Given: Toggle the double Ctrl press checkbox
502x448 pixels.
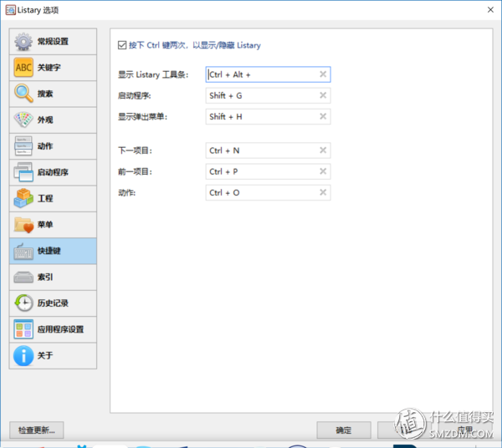Looking at the screenshot, I should click(x=122, y=45).
